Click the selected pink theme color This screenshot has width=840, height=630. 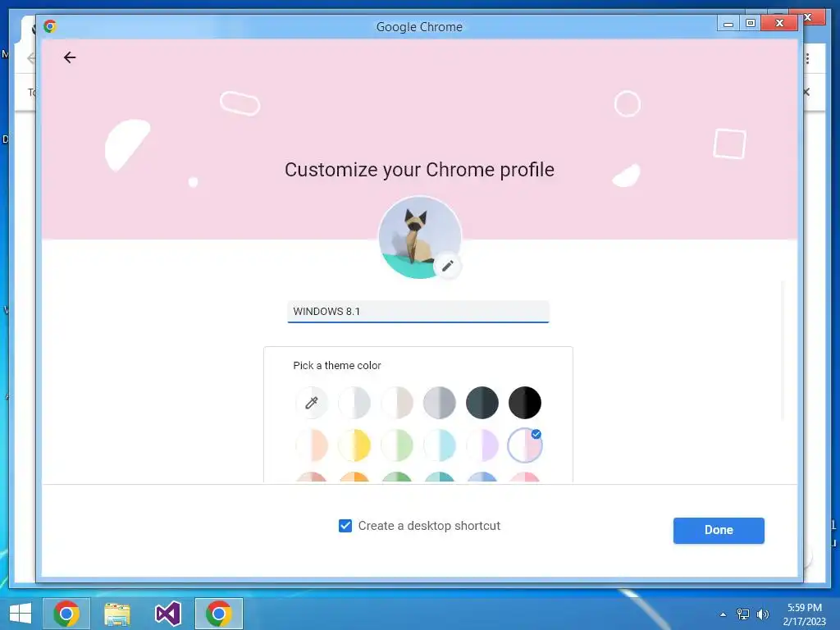[525, 445]
